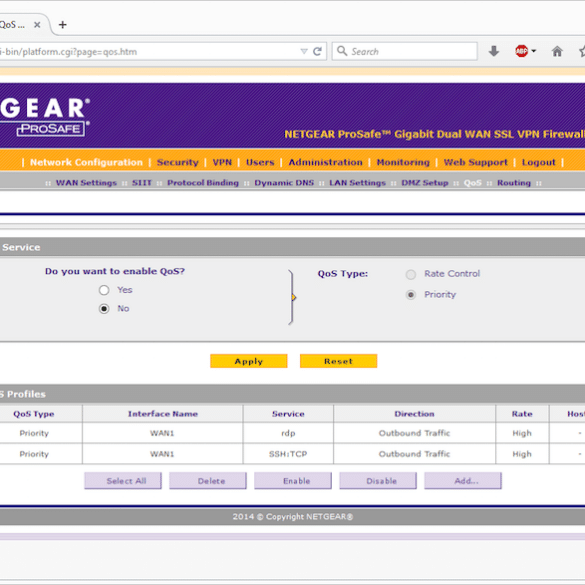Click the Disable profile button

[x=378, y=481]
